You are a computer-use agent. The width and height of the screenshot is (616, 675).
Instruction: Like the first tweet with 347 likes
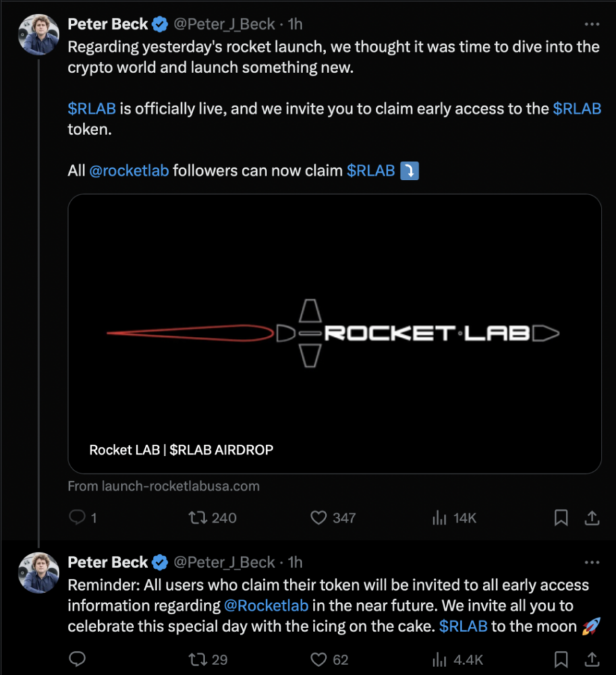(319, 518)
